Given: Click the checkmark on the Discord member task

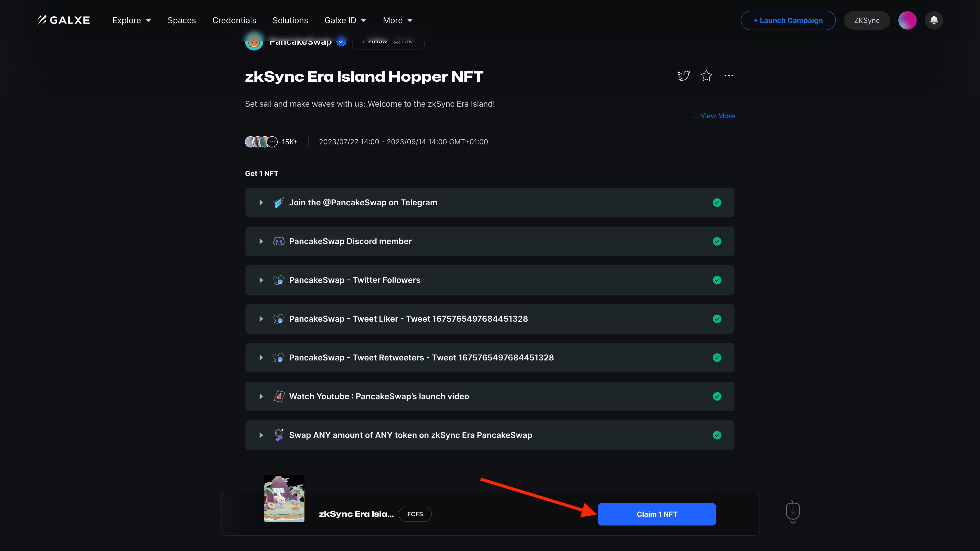Looking at the screenshot, I should (x=717, y=241).
